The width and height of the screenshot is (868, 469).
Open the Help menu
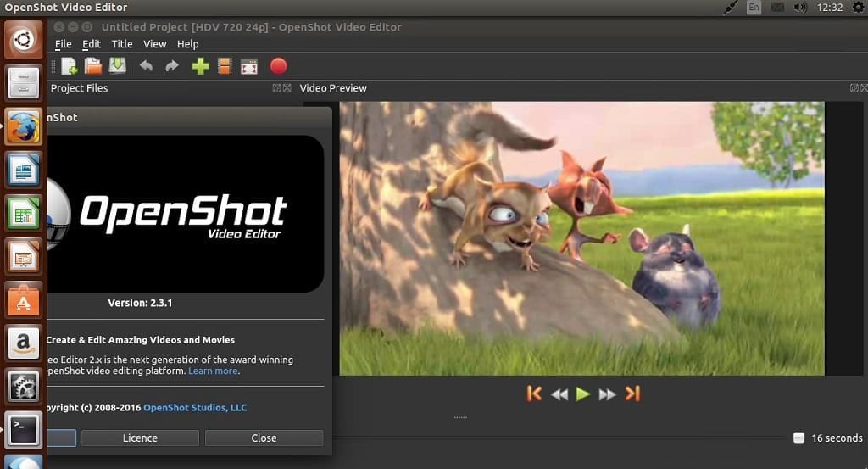tap(187, 44)
